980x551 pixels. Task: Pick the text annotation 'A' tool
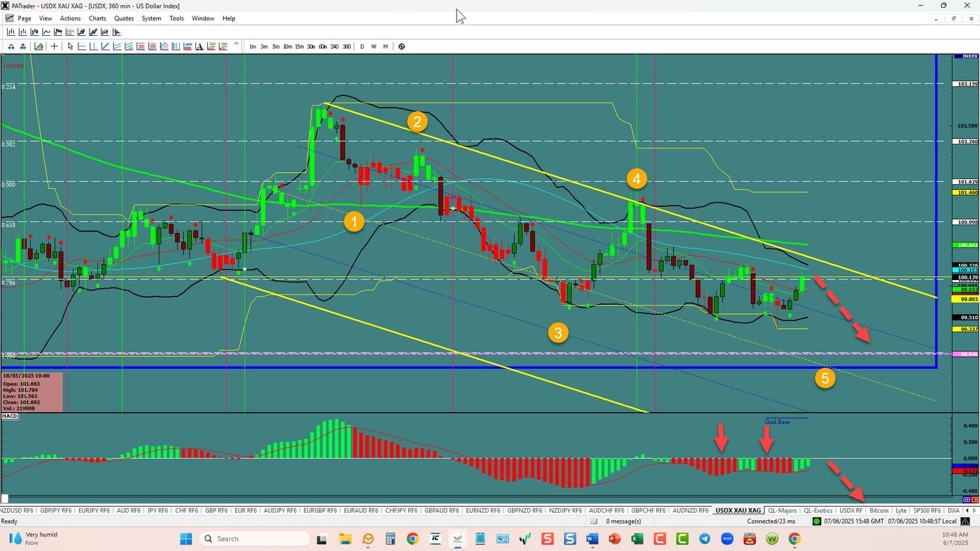pyautogui.click(x=199, y=46)
